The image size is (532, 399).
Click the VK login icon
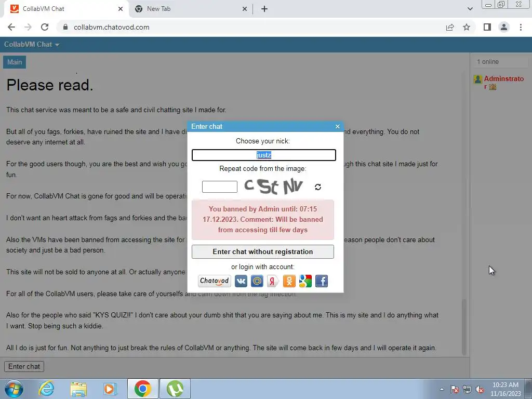(x=241, y=281)
